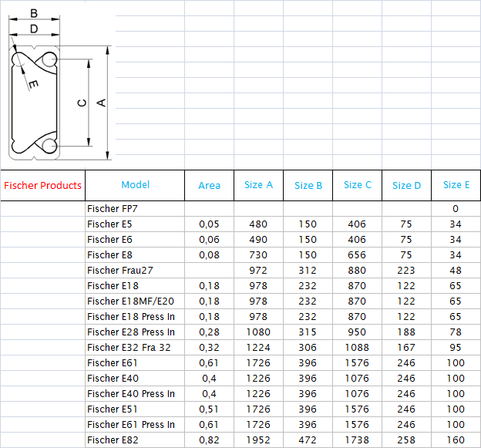Select the 'Size D' column header

406,185
